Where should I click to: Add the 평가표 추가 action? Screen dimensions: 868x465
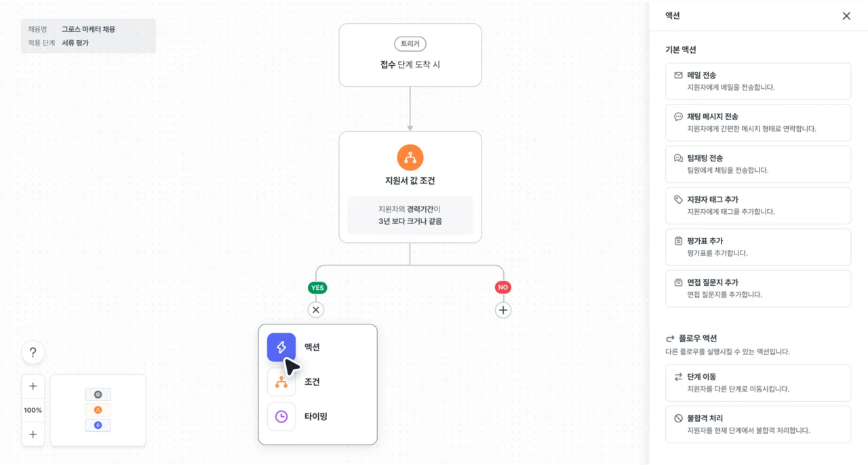pyautogui.click(x=757, y=247)
